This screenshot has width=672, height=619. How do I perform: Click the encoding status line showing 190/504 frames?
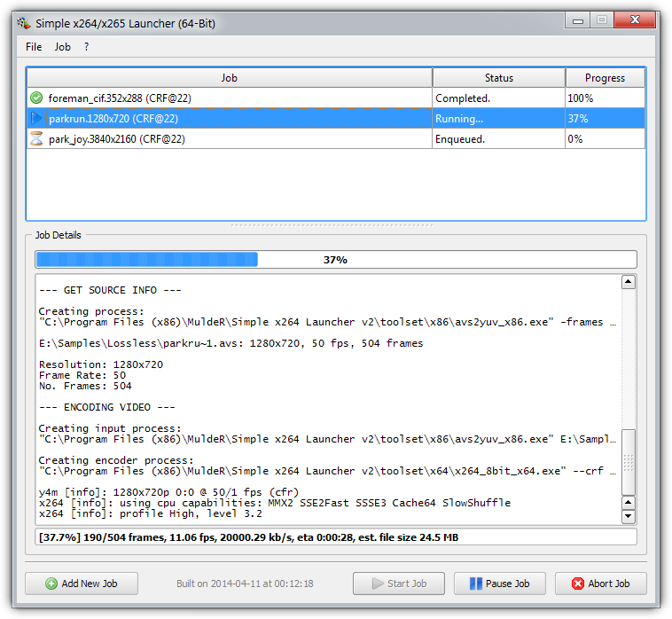(x=336, y=537)
